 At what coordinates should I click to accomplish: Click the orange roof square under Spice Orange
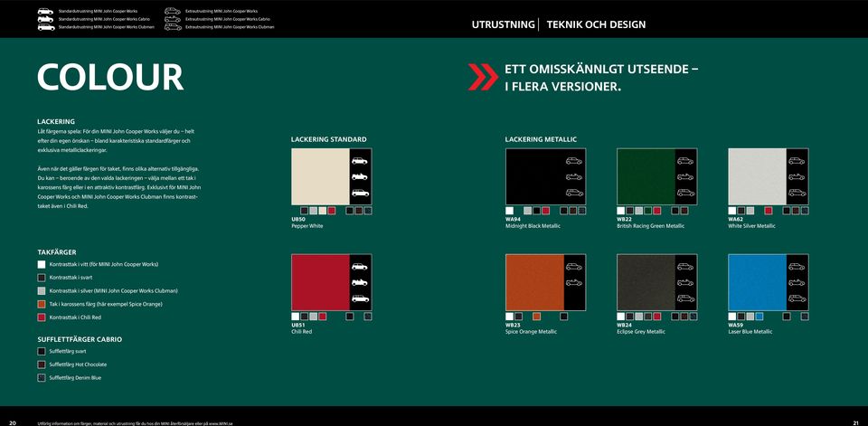[536, 317]
